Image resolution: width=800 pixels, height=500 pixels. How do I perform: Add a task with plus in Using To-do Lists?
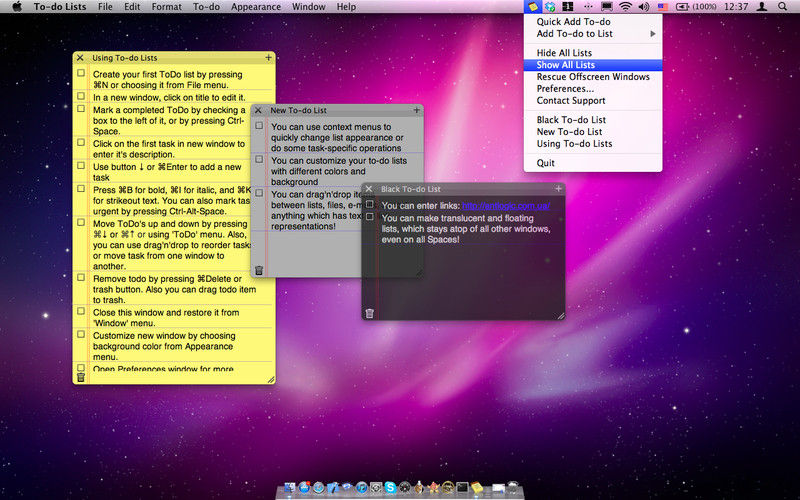pyautogui.click(x=268, y=58)
